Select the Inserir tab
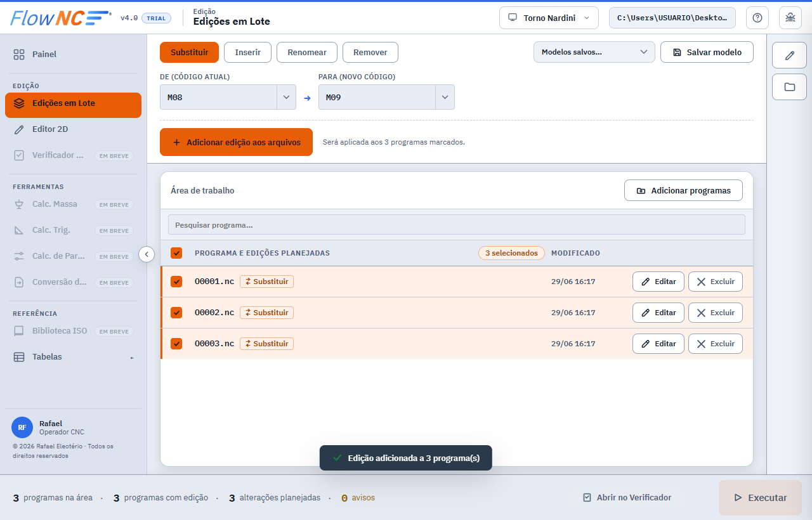This screenshot has width=812, height=520. tap(247, 52)
